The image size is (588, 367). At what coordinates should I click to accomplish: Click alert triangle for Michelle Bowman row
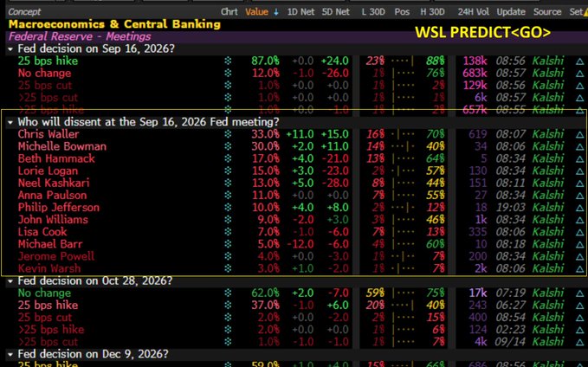click(579, 146)
